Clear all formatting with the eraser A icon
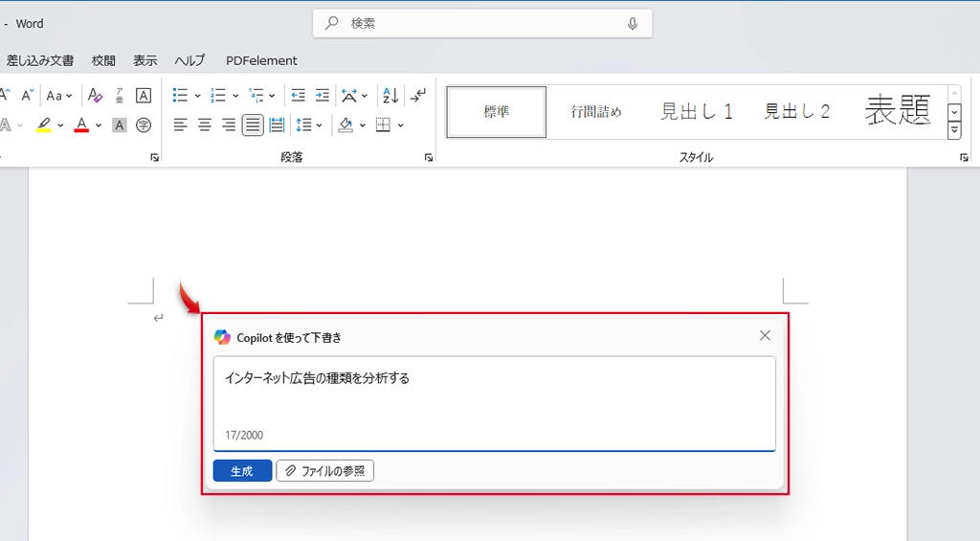The width and height of the screenshot is (980, 541). (x=95, y=95)
